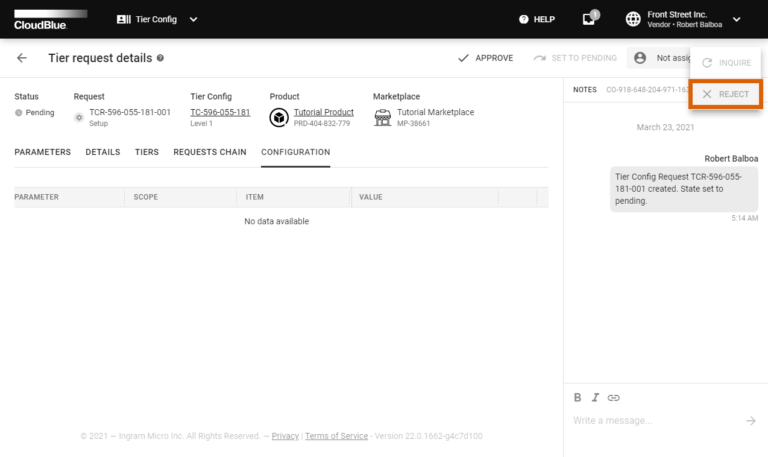Click the TCR-596-055-181-001 request ID
Image resolution: width=768 pixels, height=457 pixels.
pos(130,112)
